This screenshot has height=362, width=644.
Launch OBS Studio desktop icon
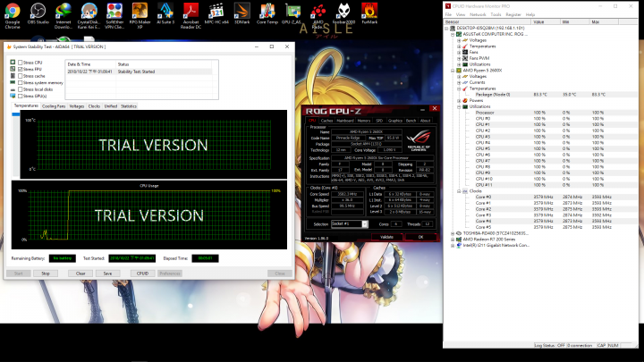pyautogui.click(x=38, y=13)
